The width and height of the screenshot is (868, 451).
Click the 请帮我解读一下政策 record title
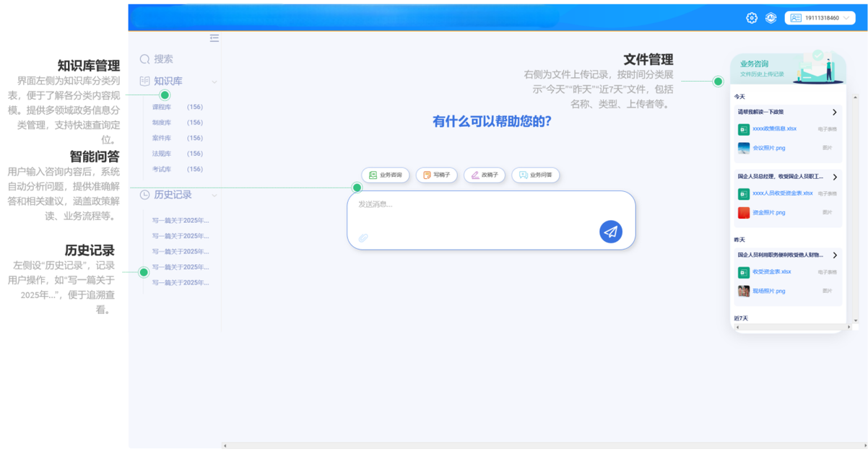pyautogui.click(x=760, y=113)
